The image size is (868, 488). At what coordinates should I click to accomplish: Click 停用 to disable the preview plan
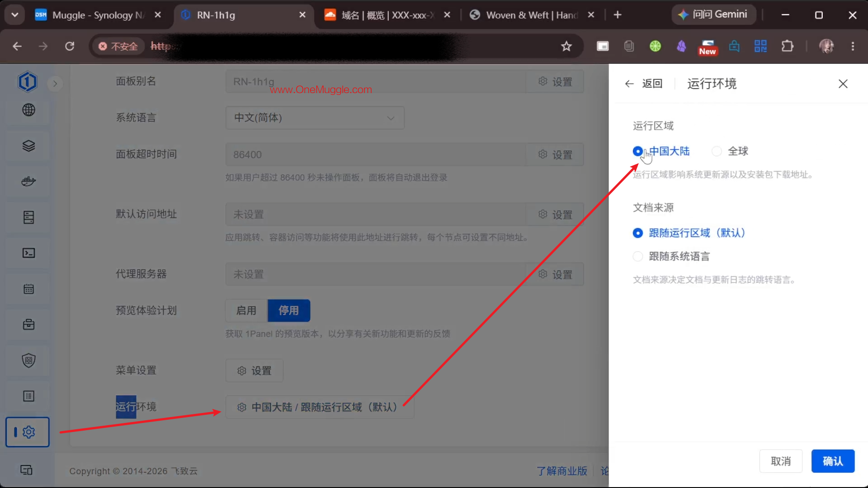coord(289,310)
